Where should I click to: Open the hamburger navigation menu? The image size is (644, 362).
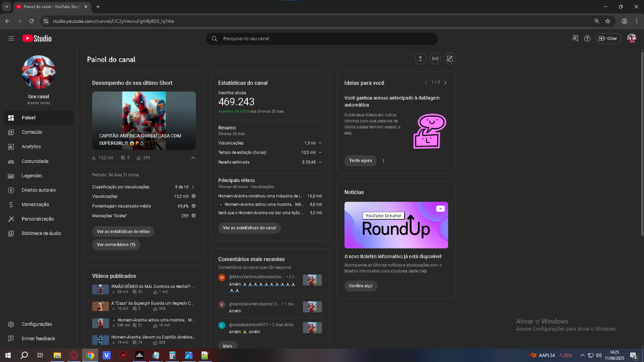click(x=11, y=38)
